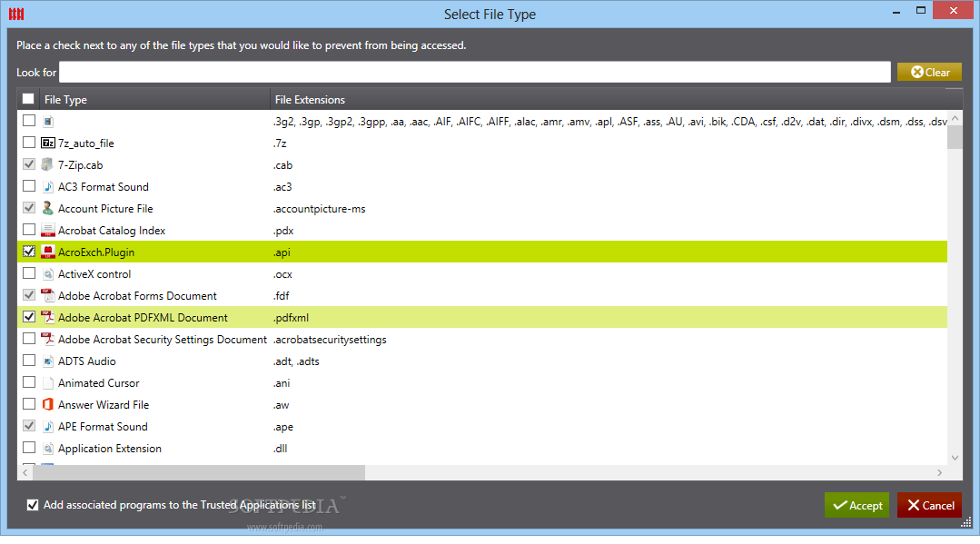Viewport: 980px width, 544px height.
Task: Check the Acrobat Catalog Index checkbox
Action: point(29,230)
